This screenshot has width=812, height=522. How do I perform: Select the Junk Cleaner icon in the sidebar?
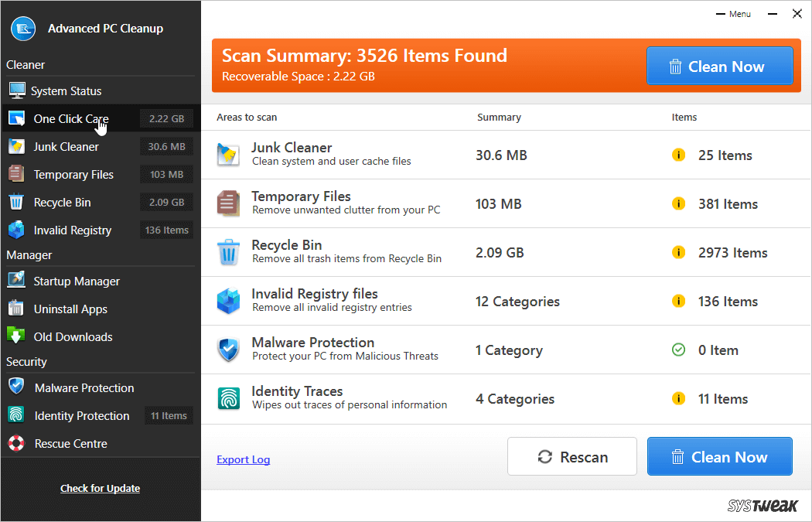(15, 146)
